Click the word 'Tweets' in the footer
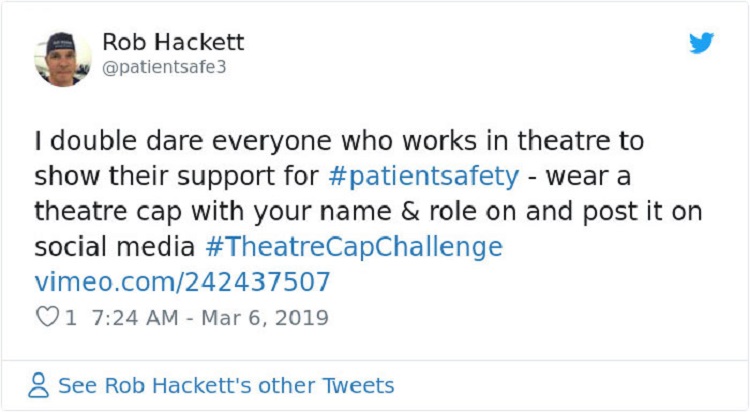 [360, 385]
